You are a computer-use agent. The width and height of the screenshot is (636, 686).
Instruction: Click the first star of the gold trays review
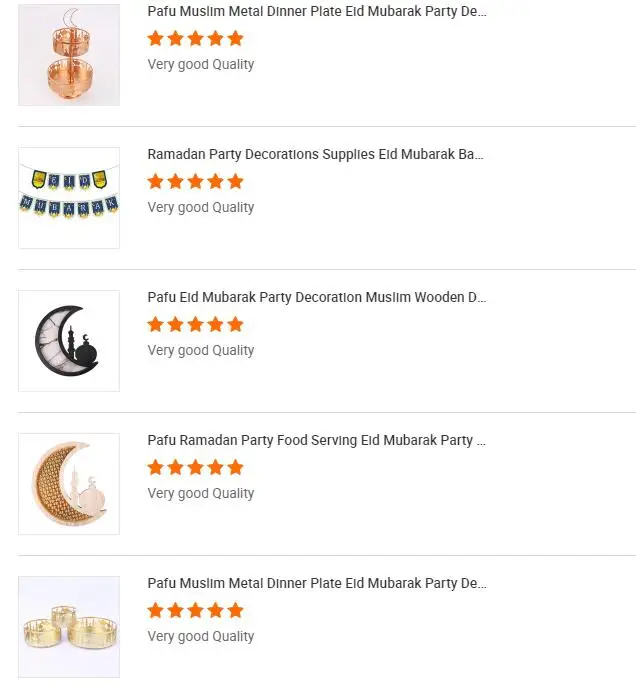click(x=155, y=611)
